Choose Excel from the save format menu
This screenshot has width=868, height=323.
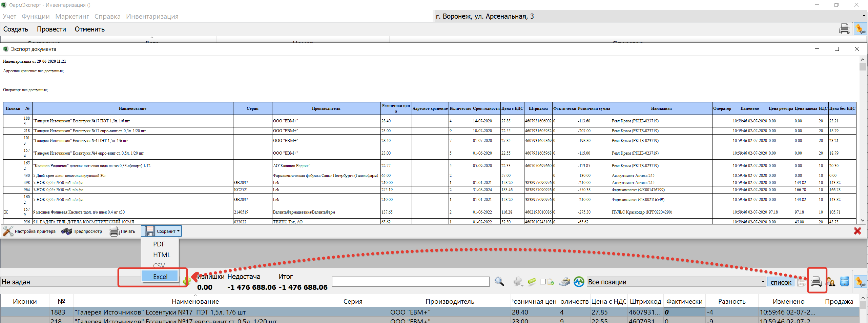160,277
